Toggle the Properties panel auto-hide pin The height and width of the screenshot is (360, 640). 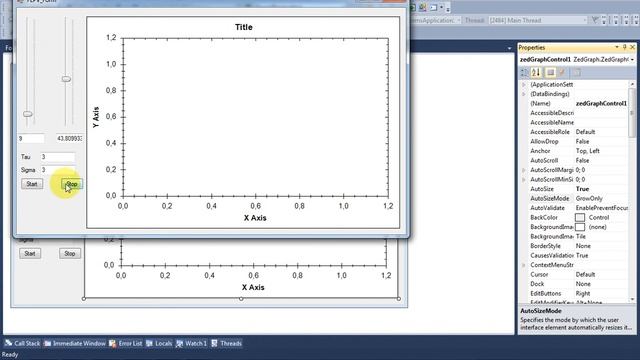click(x=624, y=47)
